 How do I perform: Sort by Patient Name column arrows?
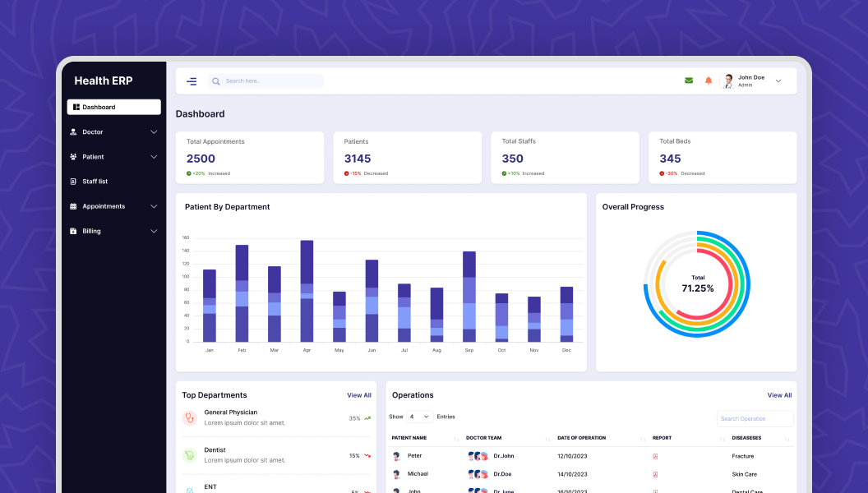(x=456, y=439)
